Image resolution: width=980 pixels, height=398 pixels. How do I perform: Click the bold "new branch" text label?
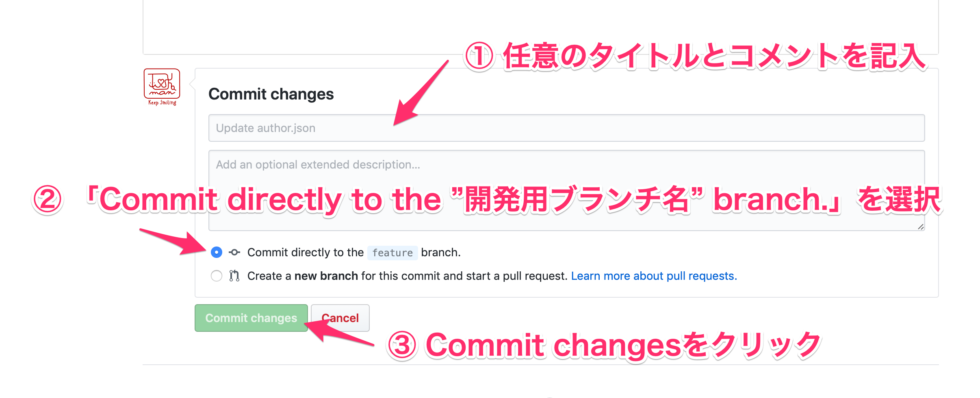tap(325, 276)
